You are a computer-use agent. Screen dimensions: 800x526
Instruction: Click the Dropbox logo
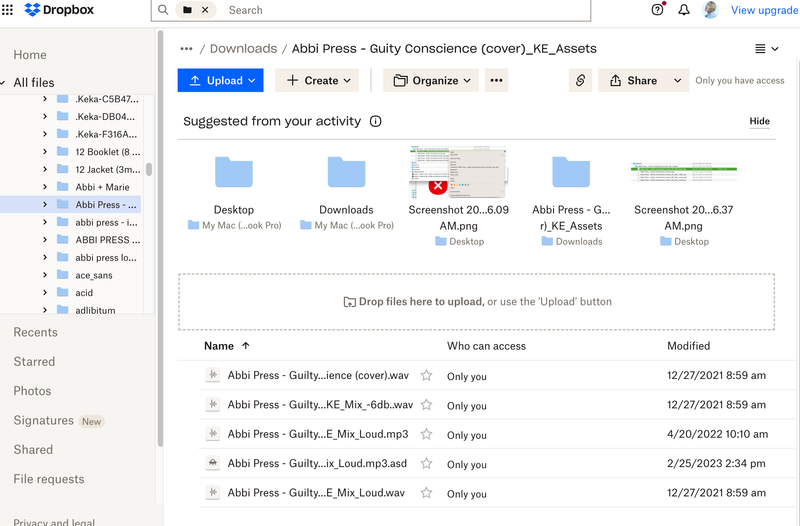(x=59, y=10)
